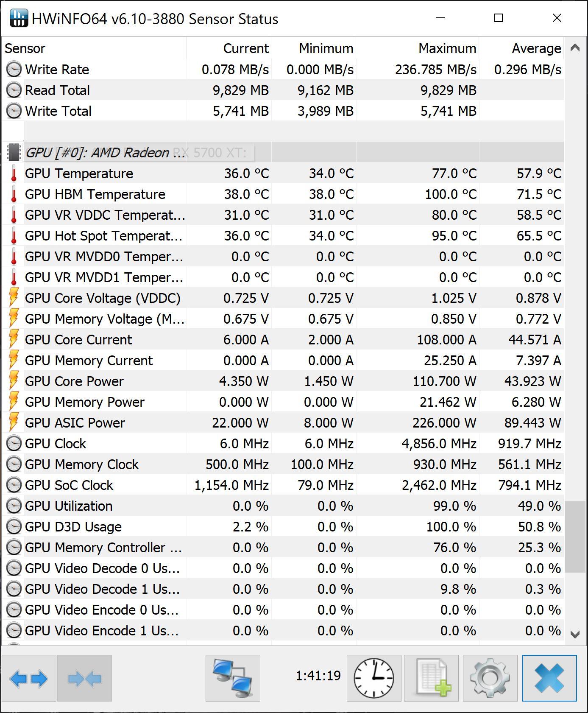
Task: Click the scrollbar down arrow
Action: pos(575,635)
